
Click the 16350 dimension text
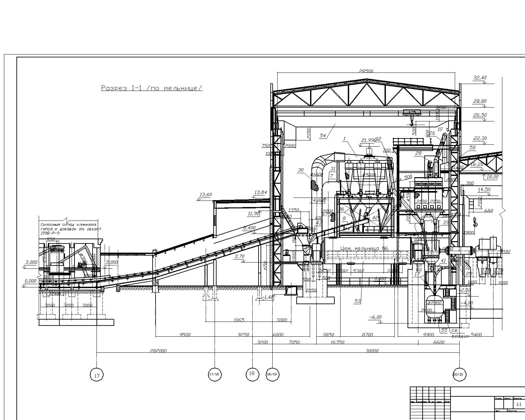point(338,342)
